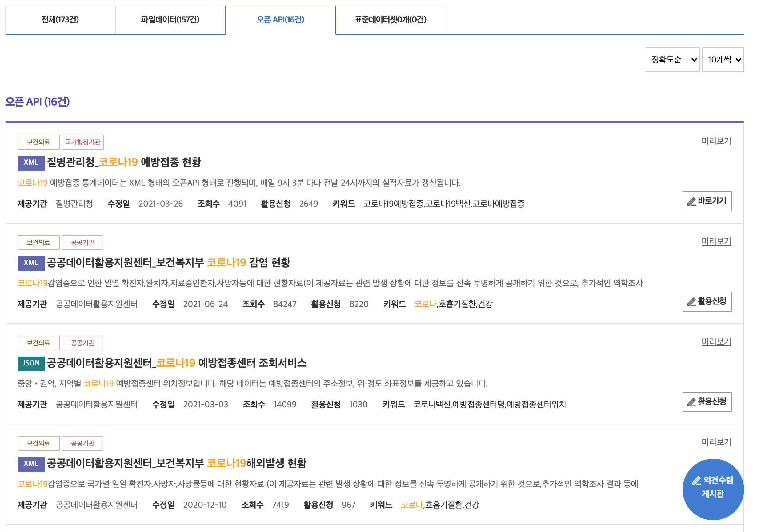Click XML badge of 코로나19 감염 현황
This screenshot has height=532, width=757.
pos(31,263)
